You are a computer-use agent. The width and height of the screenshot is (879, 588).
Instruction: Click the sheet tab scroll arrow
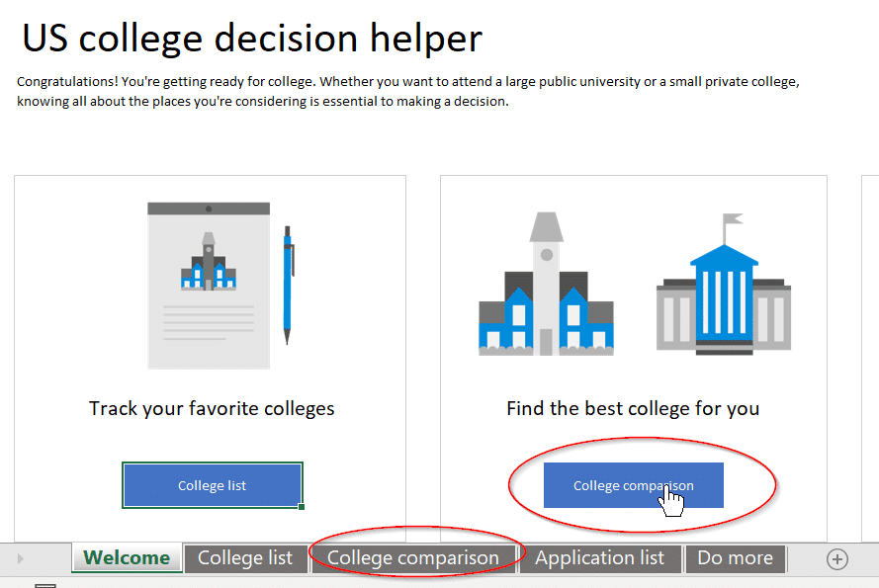click(x=20, y=559)
